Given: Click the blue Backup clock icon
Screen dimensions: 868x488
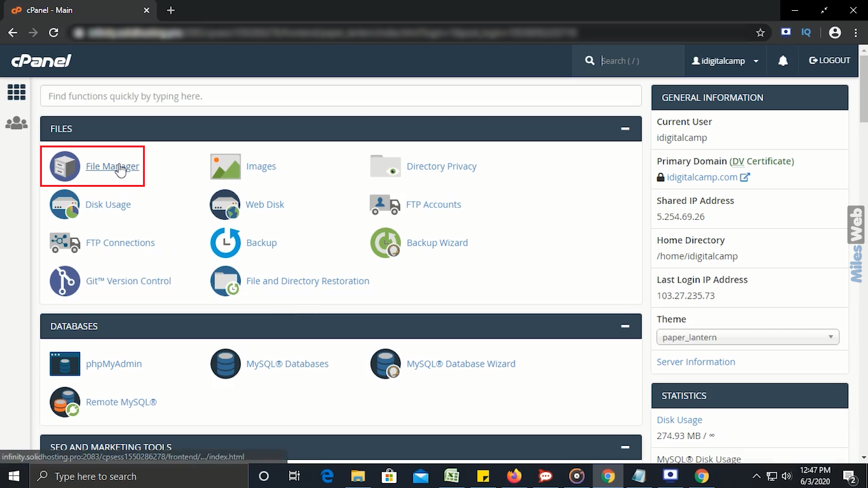Looking at the screenshot, I should point(226,243).
